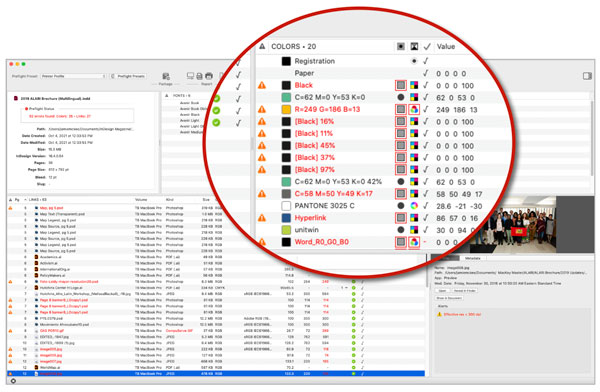Toggle the checkmark on R=249 G=186 B=13 row
The width and height of the screenshot is (600, 392).
426,109
